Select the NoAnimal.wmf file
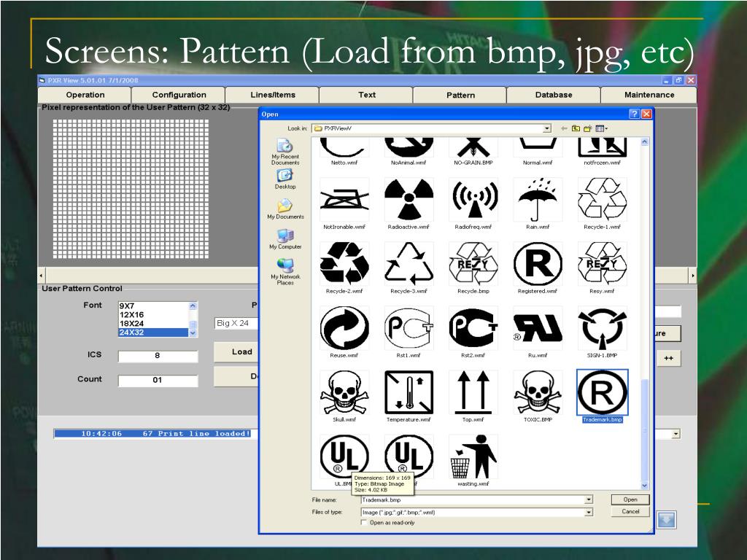This screenshot has height=560, width=747. [x=409, y=152]
